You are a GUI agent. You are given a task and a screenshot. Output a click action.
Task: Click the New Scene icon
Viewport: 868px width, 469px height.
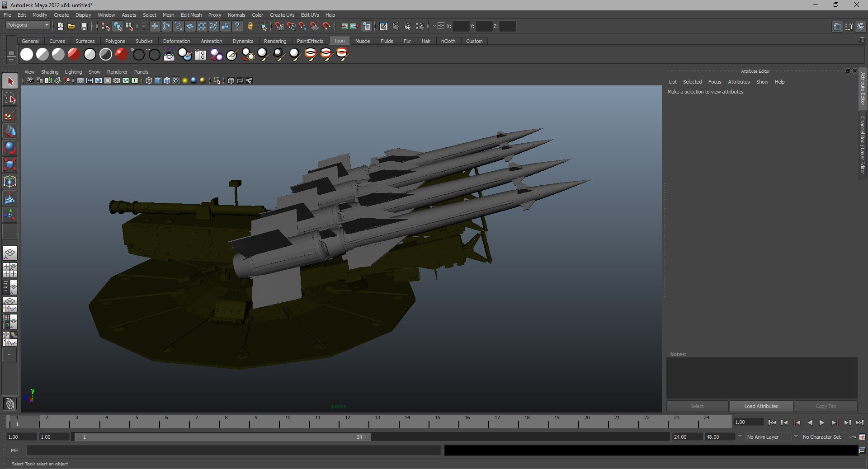point(60,27)
